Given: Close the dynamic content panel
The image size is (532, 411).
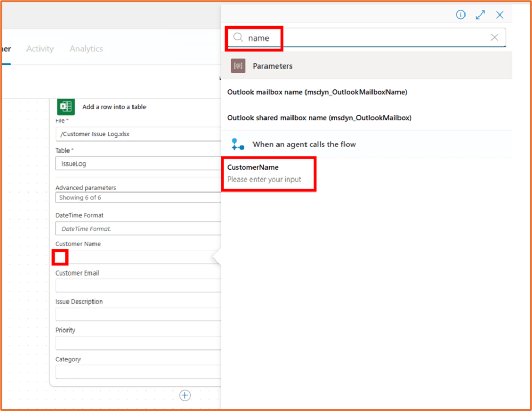Looking at the screenshot, I should (499, 15).
